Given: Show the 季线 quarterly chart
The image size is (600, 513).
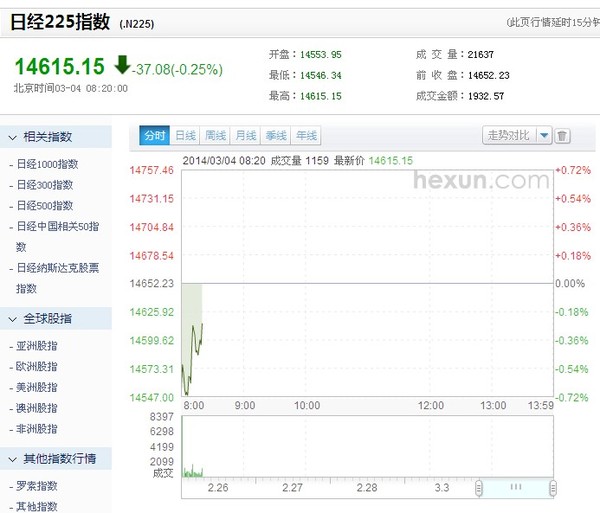Looking at the screenshot, I should [277, 136].
